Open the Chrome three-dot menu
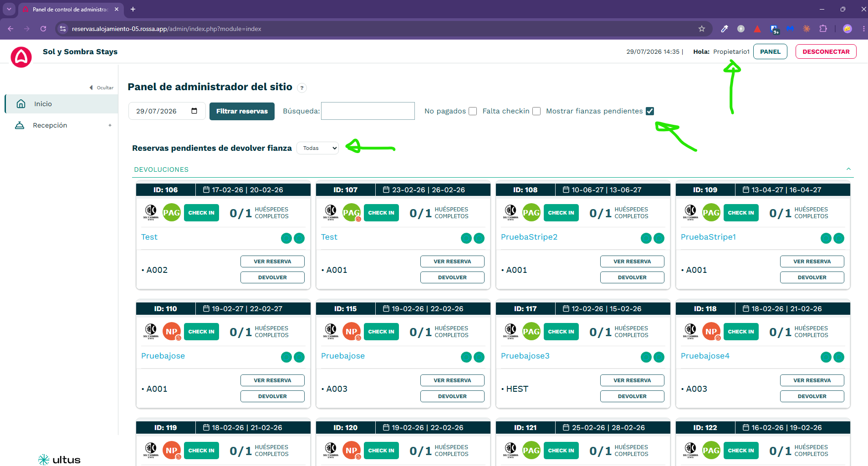The width and height of the screenshot is (868, 466). pyautogui.click(x=863, y=29)
